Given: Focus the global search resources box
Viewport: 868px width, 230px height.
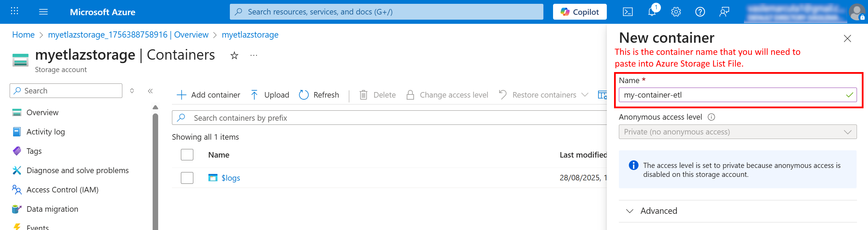Looking at the screenshot, I should (x=386, y=12).
